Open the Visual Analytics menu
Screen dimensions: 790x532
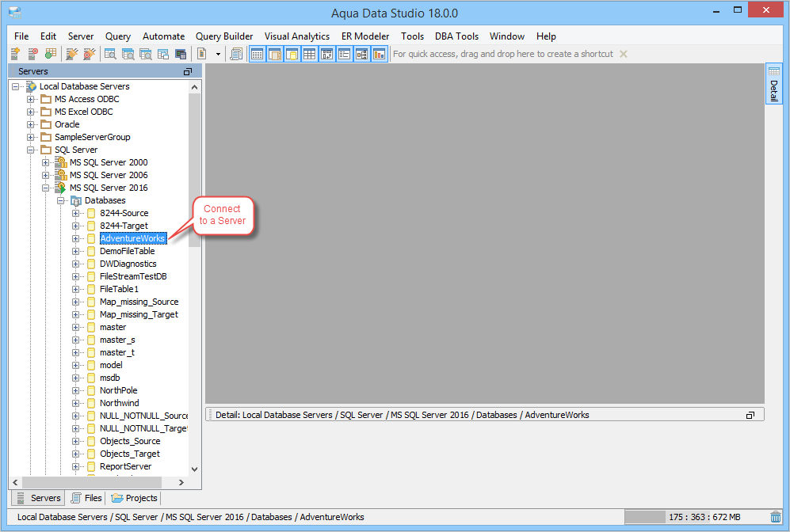point(297,36)
